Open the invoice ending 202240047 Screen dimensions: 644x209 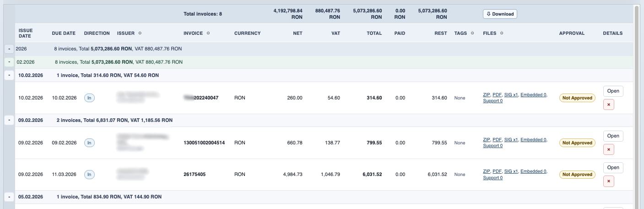613,91
